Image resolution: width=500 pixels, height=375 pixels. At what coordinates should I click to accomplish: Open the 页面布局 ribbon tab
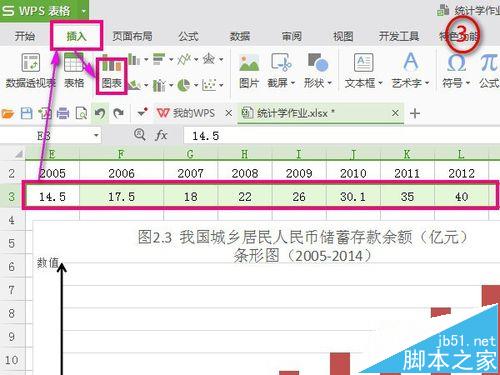tap(132, 36)
